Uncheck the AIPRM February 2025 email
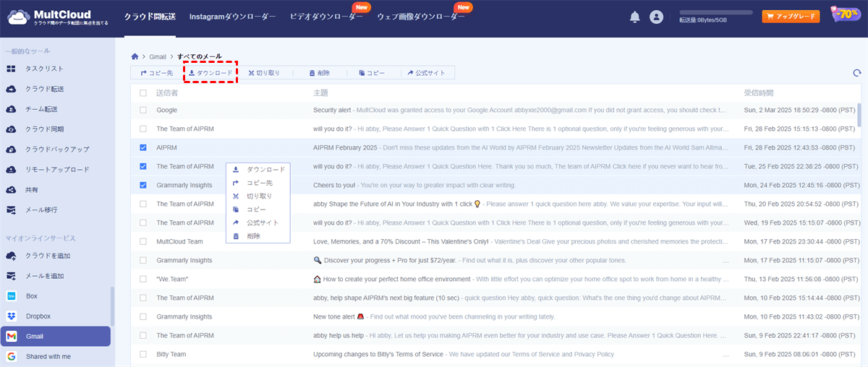Image resolution: width=868 pixels, height=367 pixels. click(142, 147)
